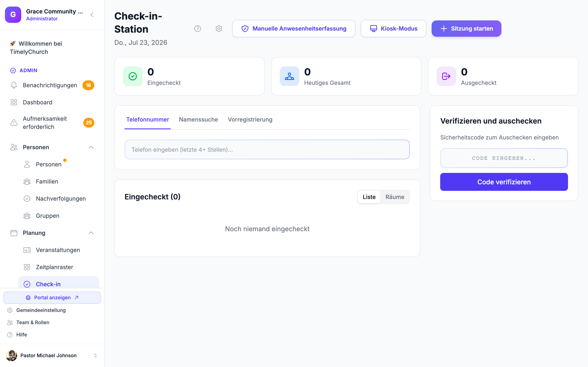Collapse the Planung section chevron
Screen dimensions: 588x367
pos(91,233)
